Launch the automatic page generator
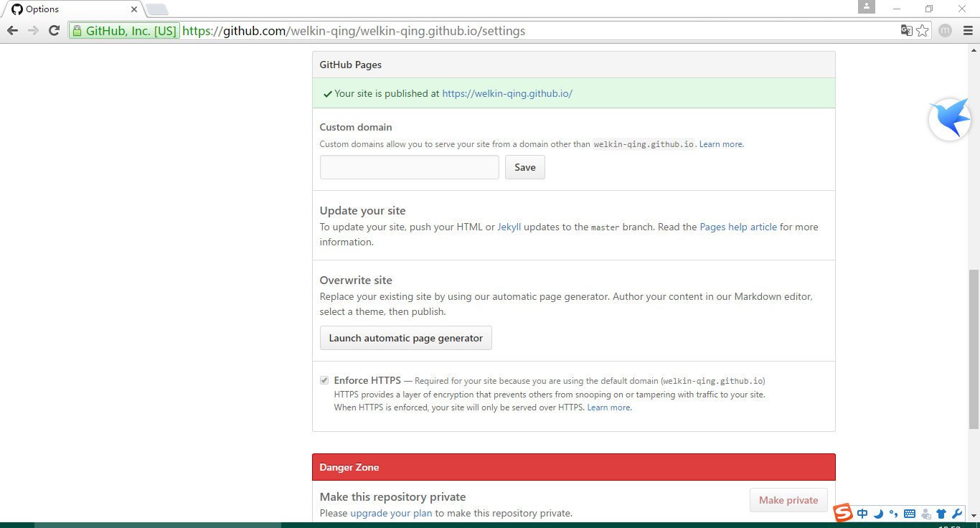 405,338
